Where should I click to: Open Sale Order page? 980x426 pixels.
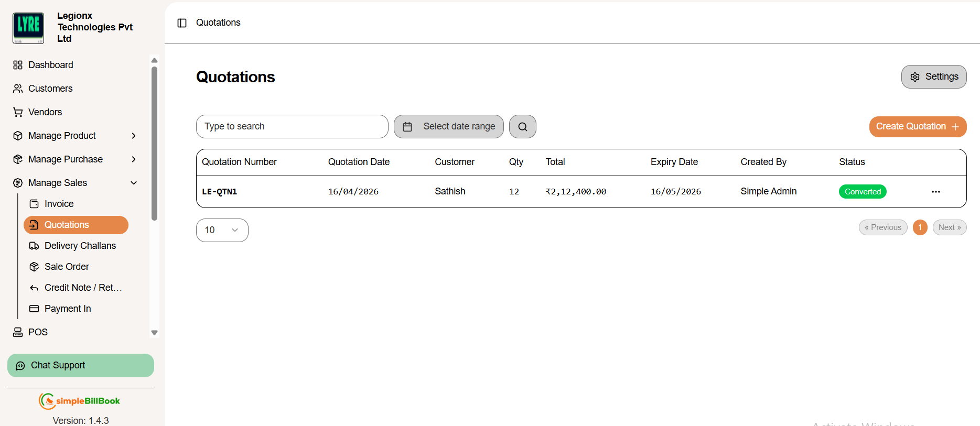(67, 267)
